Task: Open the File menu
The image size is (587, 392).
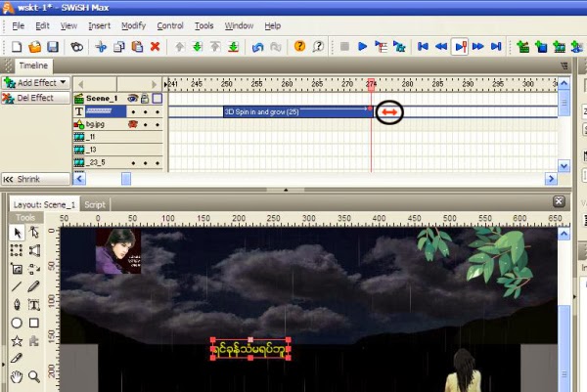Action: (x=18, y=25)
